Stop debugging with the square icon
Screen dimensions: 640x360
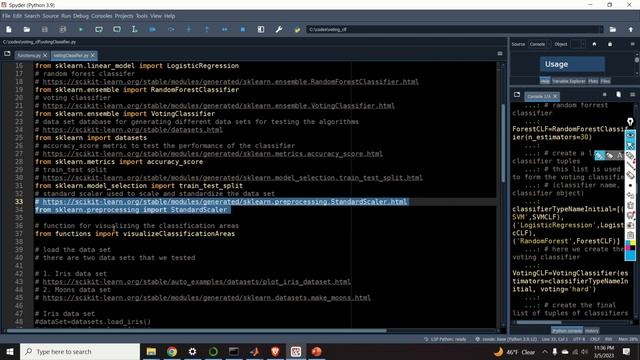pyautogui.click(x=243, y=29)
